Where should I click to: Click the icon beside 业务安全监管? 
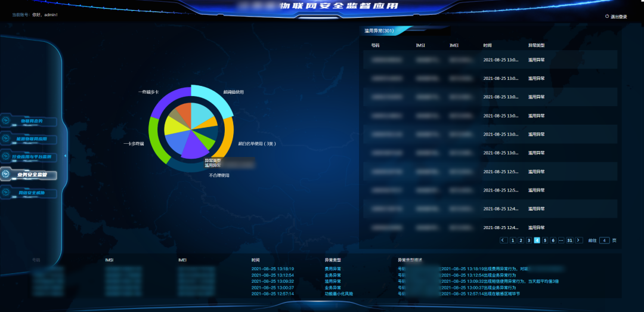point(7,175)
